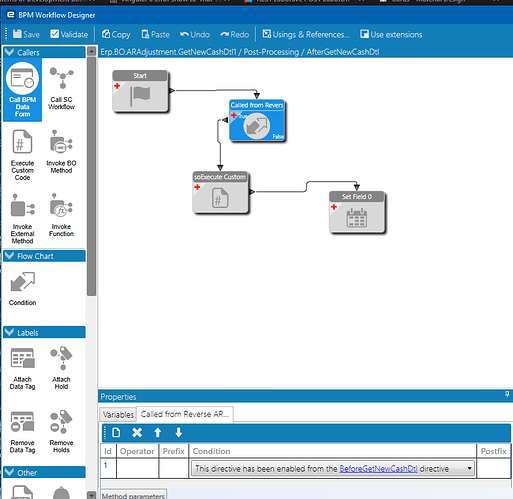Open the BeforeGetNewCashDtl link
Viewport: 513px width, 499px height.
(378, 469)
